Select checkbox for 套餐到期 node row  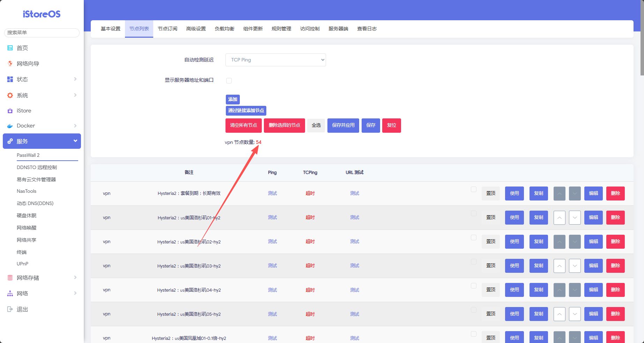474,189
